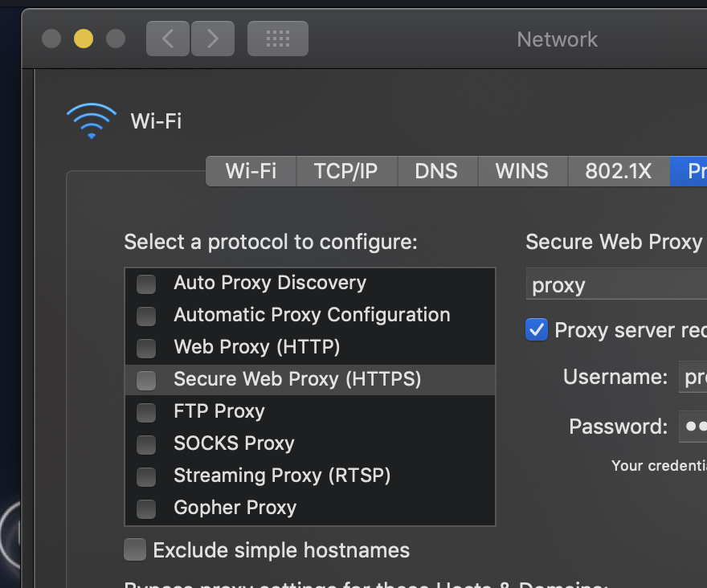Toggle Automatic Proxy Configuration checkbox
Screen dimensions: 707x588
click(x=146, y=316)
